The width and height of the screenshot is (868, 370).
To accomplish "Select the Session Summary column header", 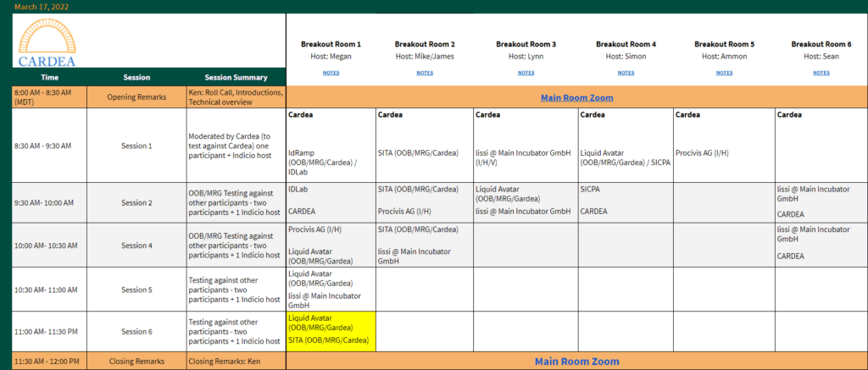I will (236, 77).
